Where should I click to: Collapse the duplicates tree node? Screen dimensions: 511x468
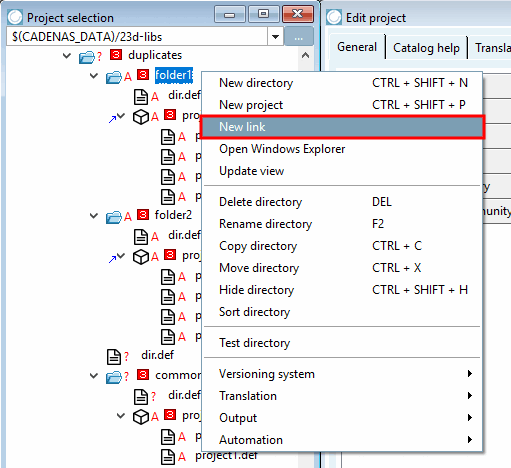[67, 55]
